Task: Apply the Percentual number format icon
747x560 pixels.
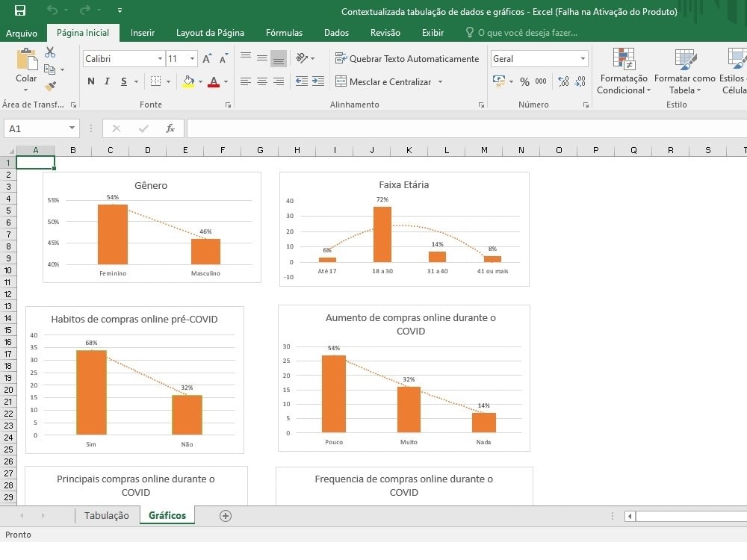Action: pyautogui.click(x=525, y=81)
